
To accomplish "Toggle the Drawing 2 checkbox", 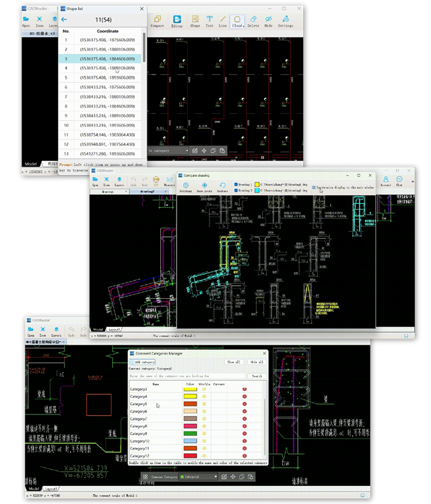I will click(236, 190).
